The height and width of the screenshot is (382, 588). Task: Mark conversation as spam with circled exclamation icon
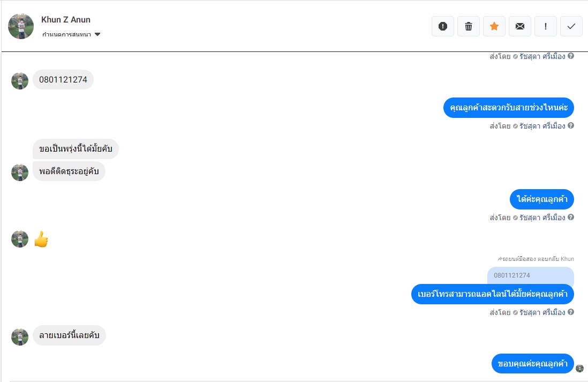pos(443,26)
